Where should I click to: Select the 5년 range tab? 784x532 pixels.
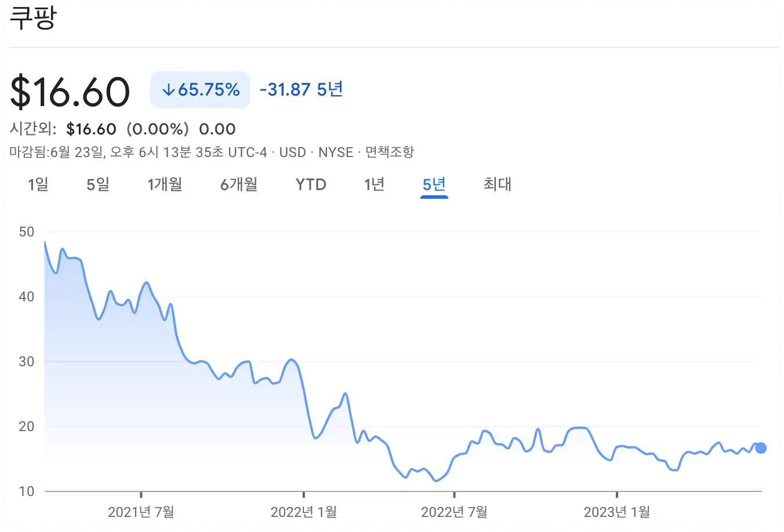tap(434, 184)
